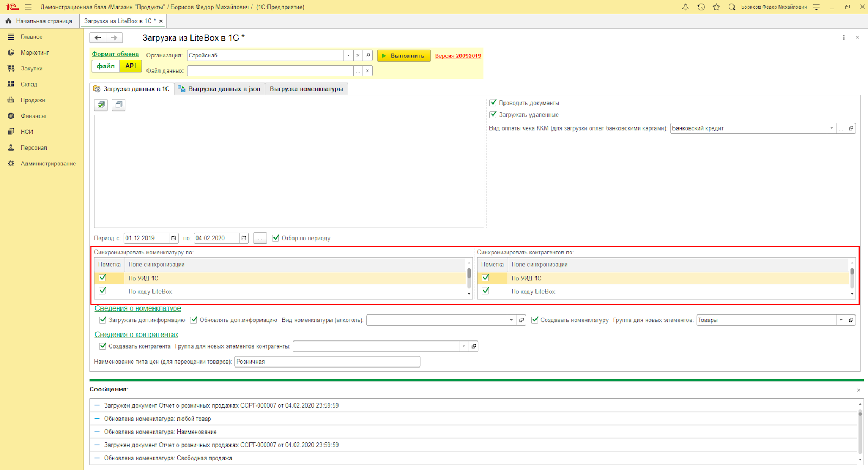The height and width of the screenshot is (470, 868).
Task: Clear the Организация field
Action: (358, 55)
